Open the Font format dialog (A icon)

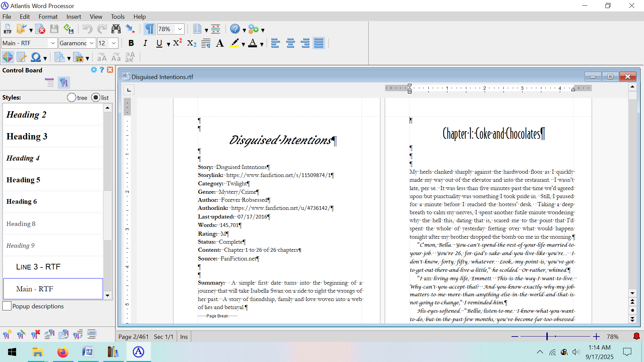coord(220,43)
